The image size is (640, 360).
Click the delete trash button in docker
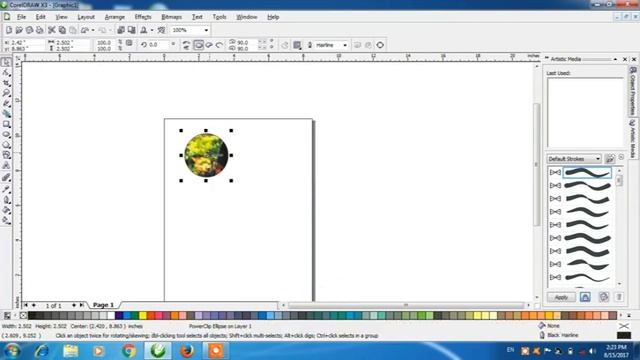tap(619, 297)
